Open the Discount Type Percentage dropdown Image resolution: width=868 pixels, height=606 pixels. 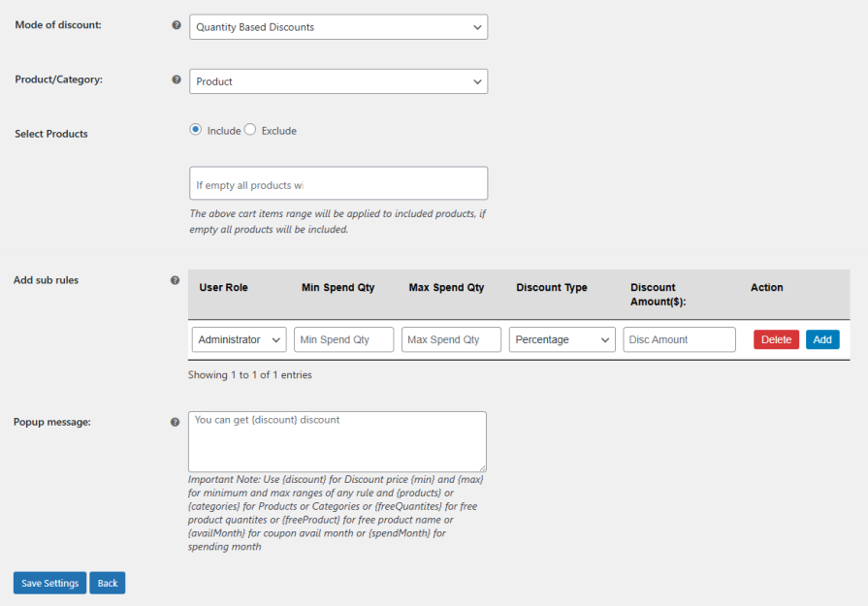pos(562,339)
